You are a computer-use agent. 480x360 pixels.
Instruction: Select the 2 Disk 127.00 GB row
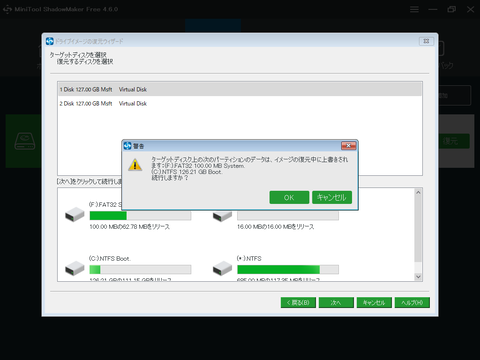click(x=240, y=104)
